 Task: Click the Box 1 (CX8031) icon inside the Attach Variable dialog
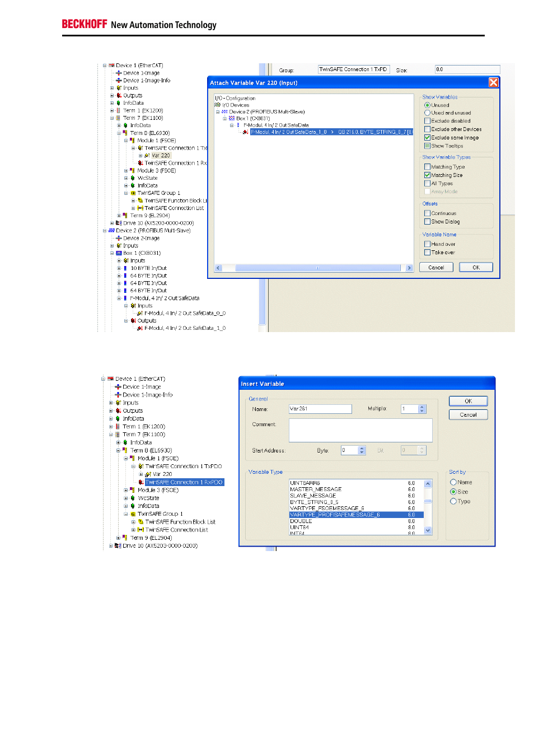[232, 119]
